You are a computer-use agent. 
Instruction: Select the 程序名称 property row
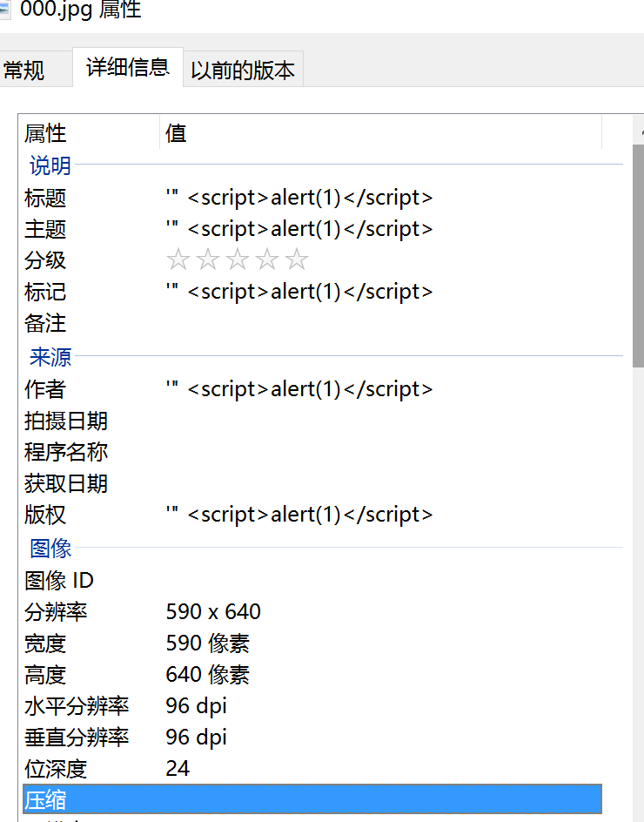pos(312,452)
